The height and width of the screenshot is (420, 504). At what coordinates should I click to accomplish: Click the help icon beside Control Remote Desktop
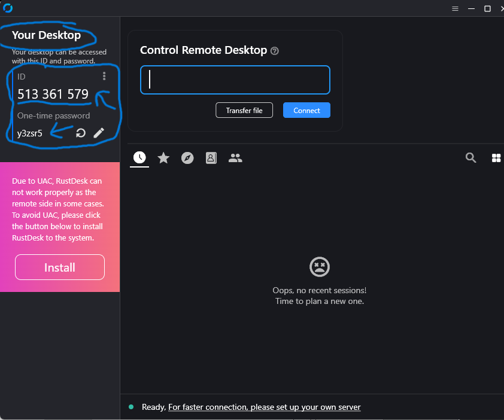point(275,51)
